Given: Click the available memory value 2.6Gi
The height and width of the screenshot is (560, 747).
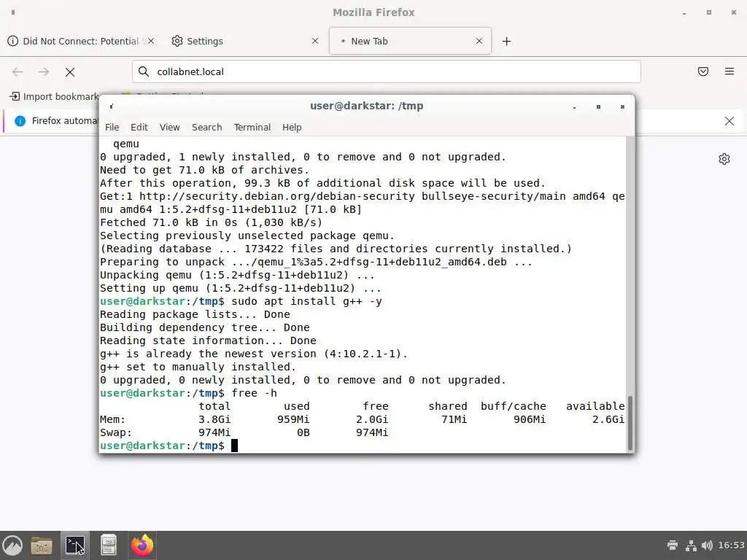Looking at the screenshot, I should [608, 419].
